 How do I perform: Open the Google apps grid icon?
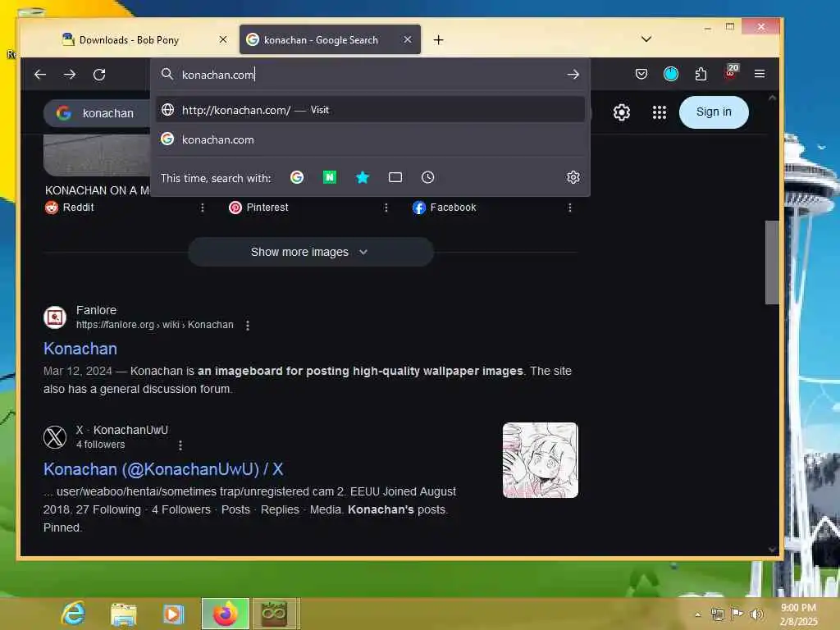659,112
